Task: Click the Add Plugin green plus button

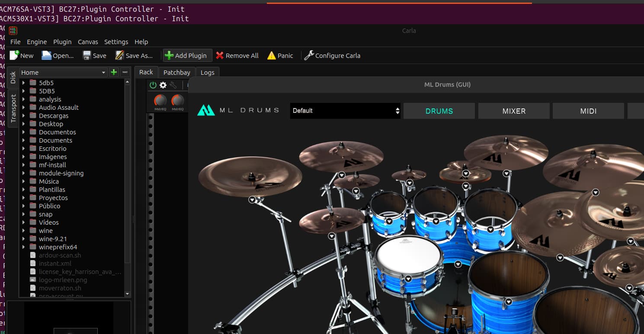Action: pyautogui.click(x=169, y=56)
